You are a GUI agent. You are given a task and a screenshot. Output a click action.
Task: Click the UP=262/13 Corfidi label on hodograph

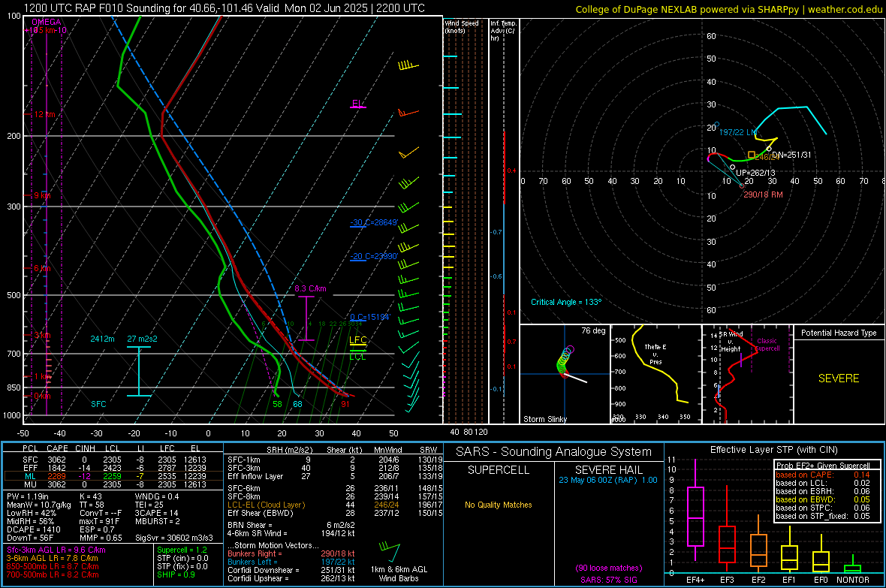click(x=755, y=173)
